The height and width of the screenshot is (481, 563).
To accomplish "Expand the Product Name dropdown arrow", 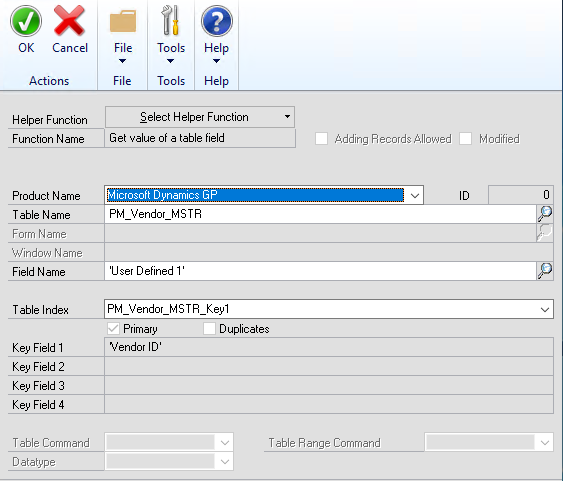I will point(415,195).
